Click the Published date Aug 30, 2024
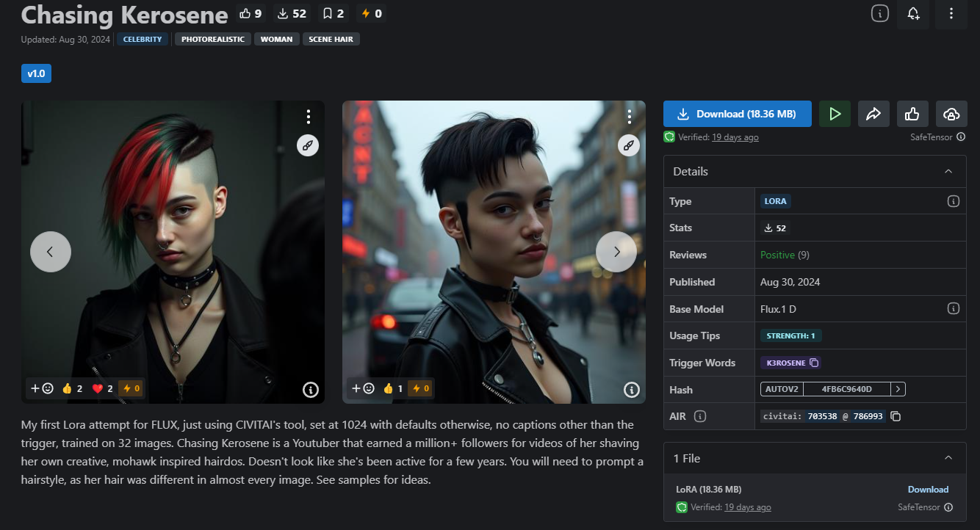This screenshot has height=530, width=980. coord(790,282)
